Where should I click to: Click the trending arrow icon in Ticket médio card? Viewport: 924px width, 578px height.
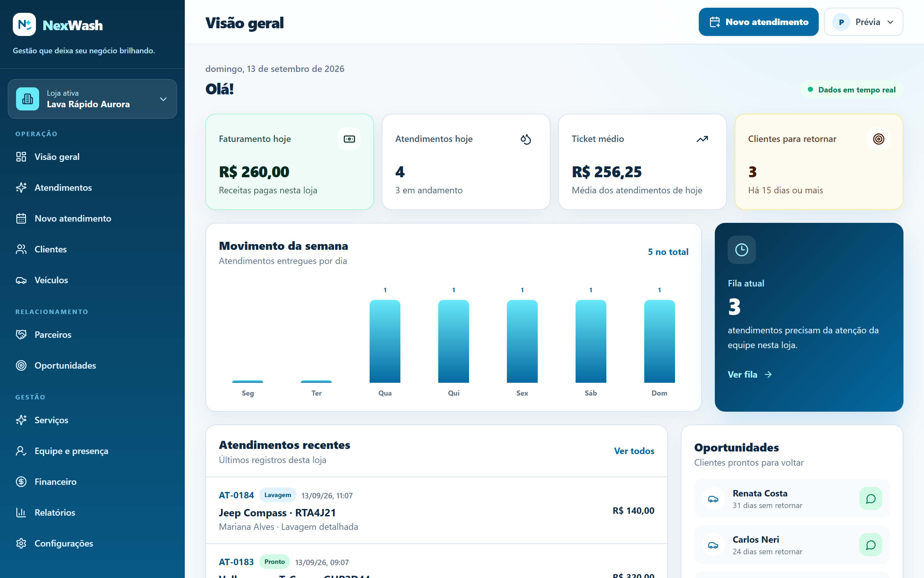coord(702,139)
